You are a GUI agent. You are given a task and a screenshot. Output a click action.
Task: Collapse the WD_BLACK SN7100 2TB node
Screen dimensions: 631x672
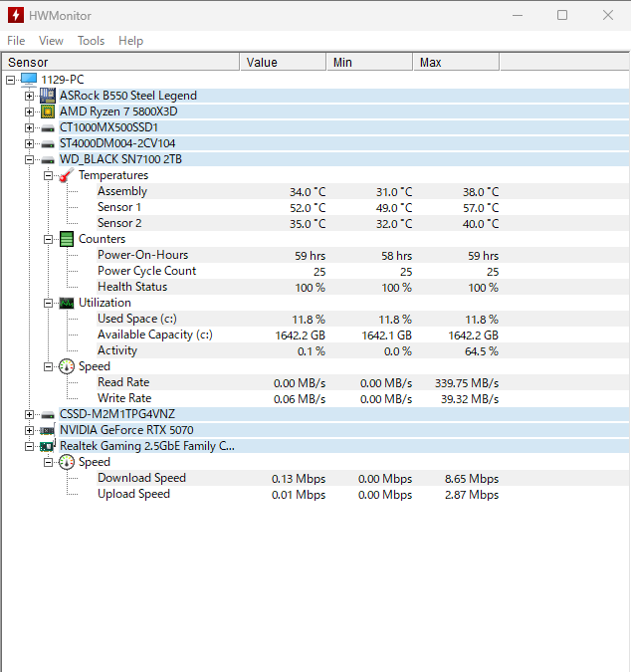[29, 159]
